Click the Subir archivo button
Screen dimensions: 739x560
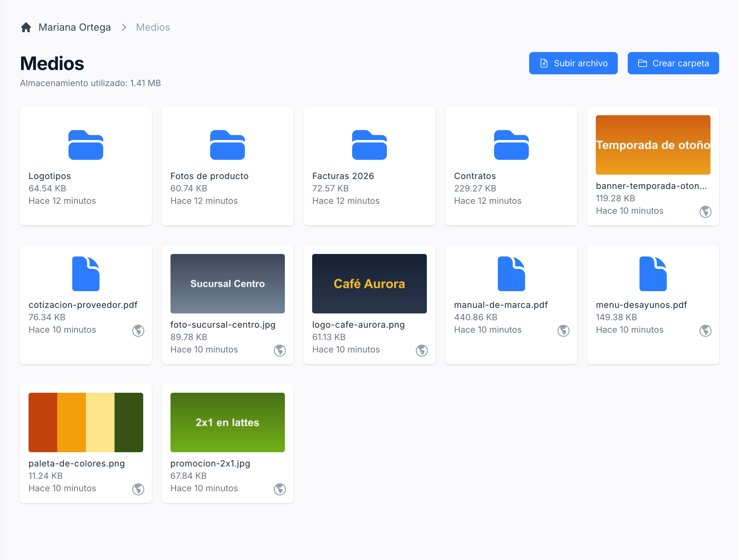point(573,63)
